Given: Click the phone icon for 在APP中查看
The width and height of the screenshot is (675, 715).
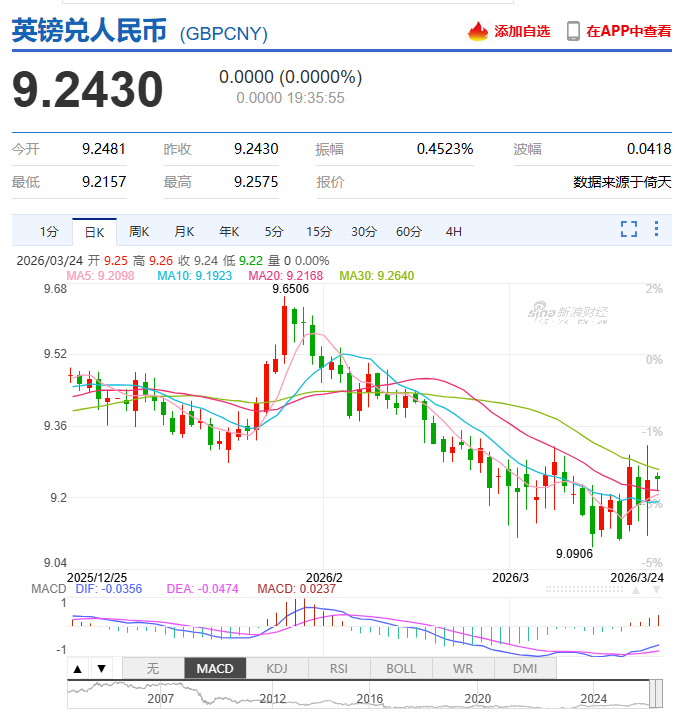Looking at the screenshot, I should click(x=573, y=31).
